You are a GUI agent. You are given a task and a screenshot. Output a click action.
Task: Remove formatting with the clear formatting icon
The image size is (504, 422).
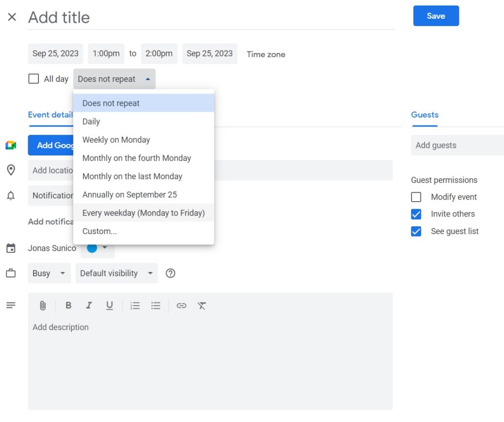click(x=201, y=305)
